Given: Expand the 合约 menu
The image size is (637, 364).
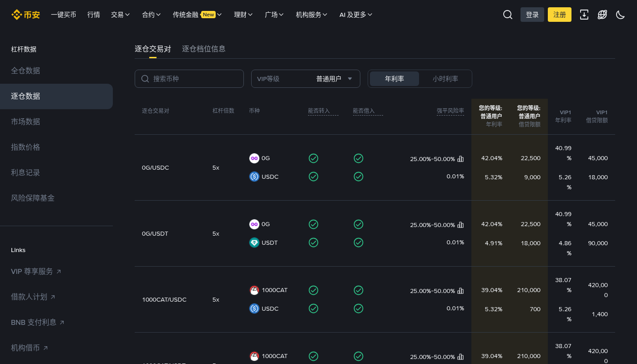Looking at the screenshot, I should (151, 15).
